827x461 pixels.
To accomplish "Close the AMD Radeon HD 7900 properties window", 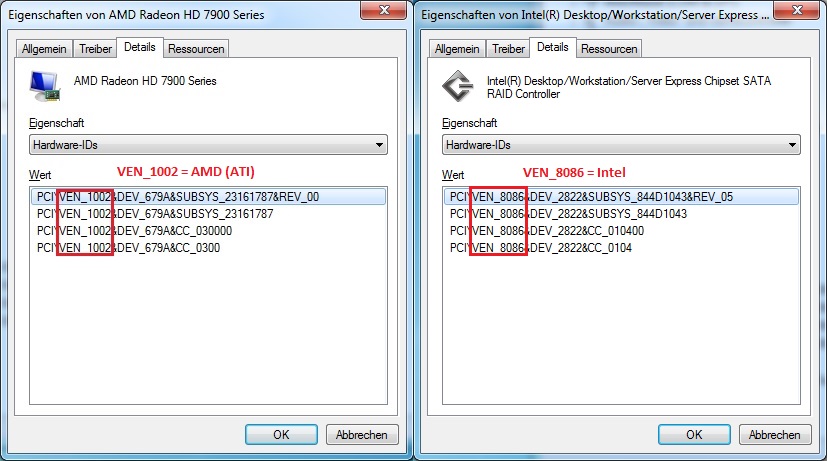I will [x=384, y=10].
